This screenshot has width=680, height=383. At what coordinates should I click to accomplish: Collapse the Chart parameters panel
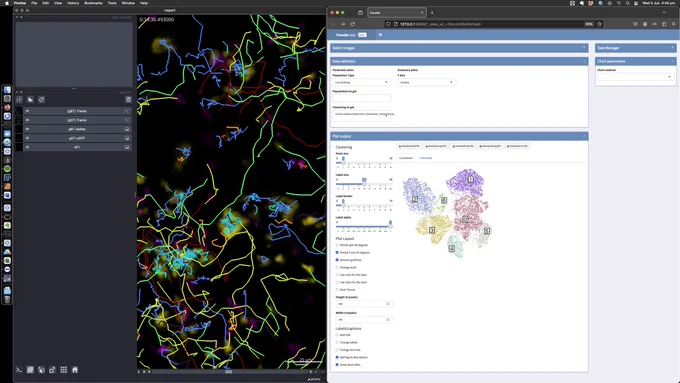coord(672,61)
